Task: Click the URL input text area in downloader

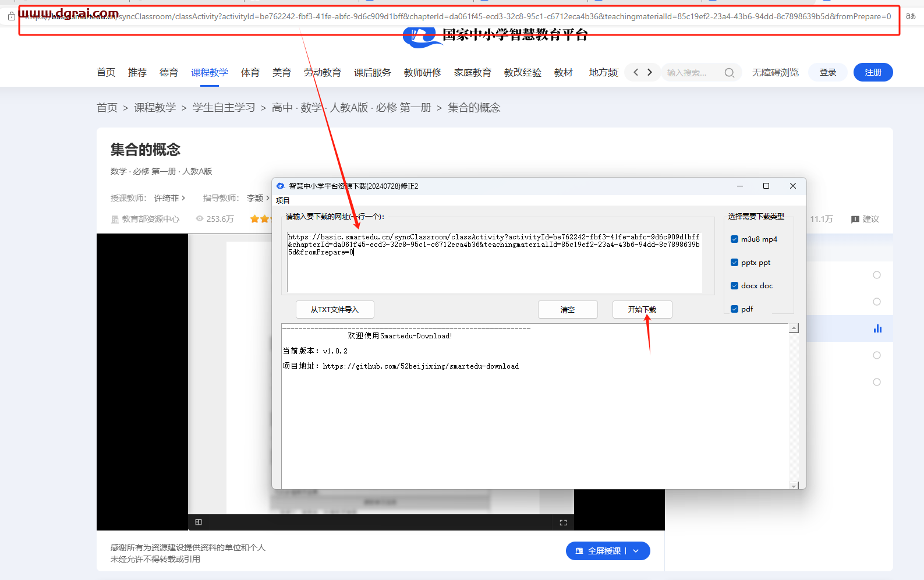Action: 494,262
